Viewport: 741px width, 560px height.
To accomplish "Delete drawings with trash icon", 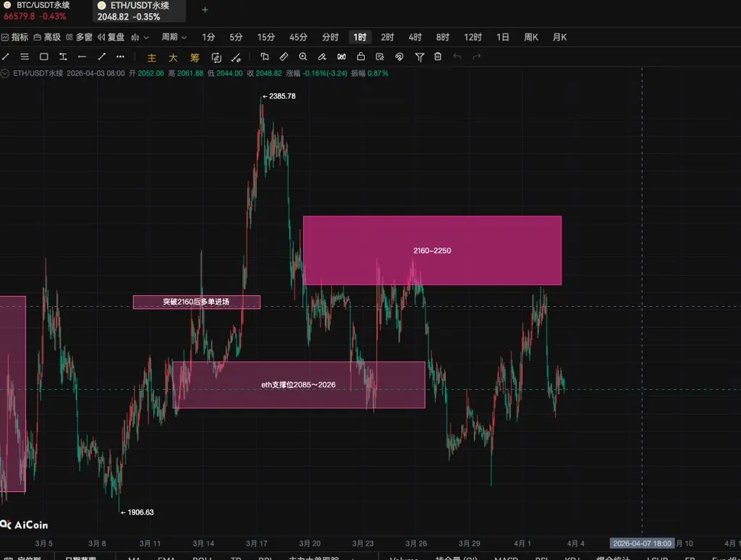I will pyautogui.click(x=438, y=56).
